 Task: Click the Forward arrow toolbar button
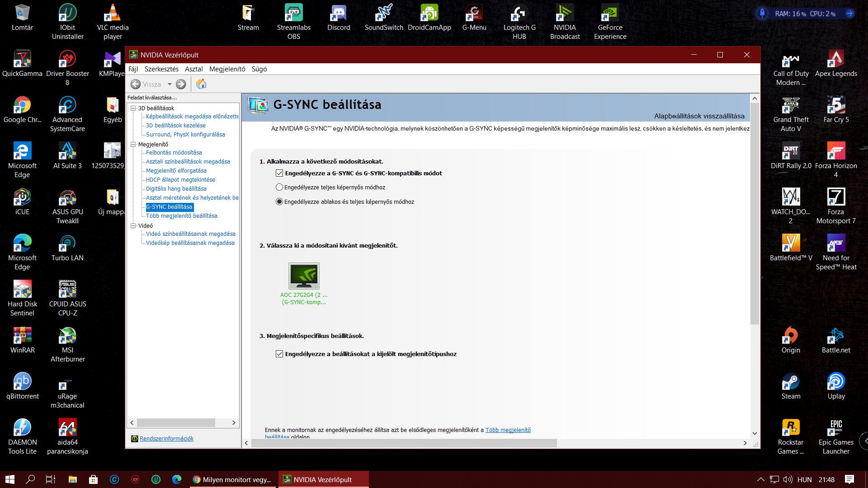181,84
